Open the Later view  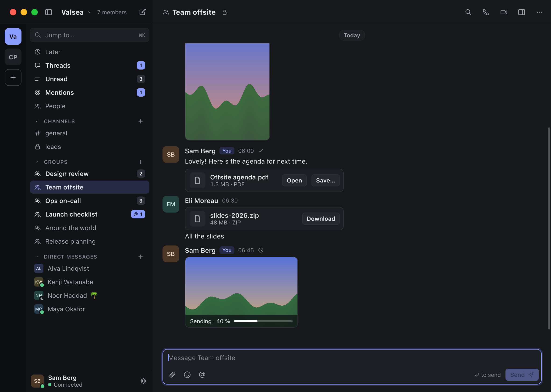90,52
